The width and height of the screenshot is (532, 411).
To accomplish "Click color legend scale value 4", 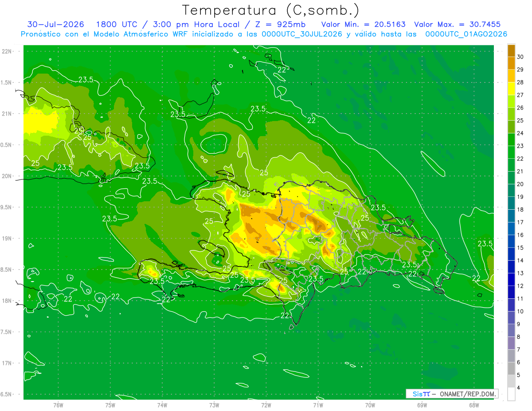I will click(519, 388).
